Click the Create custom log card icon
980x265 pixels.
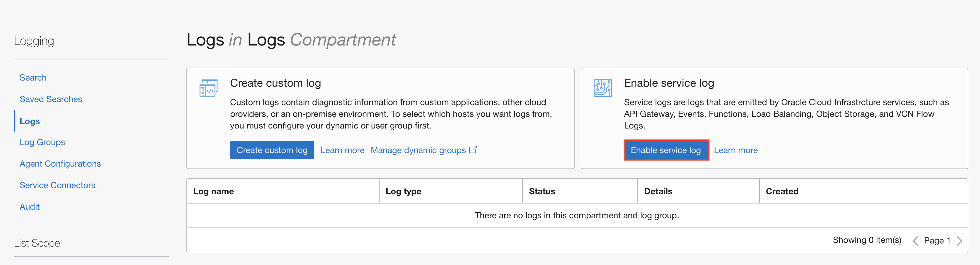(x=208, y=88)
